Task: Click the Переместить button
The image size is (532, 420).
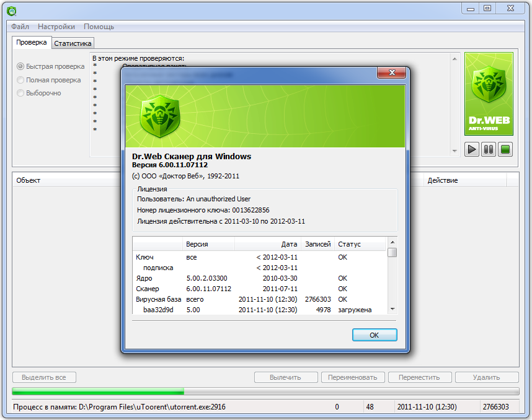Action: click(419, 377)
